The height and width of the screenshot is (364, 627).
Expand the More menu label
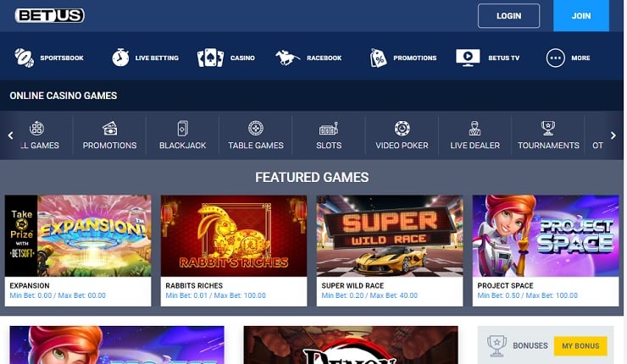(x=580, y=58)
